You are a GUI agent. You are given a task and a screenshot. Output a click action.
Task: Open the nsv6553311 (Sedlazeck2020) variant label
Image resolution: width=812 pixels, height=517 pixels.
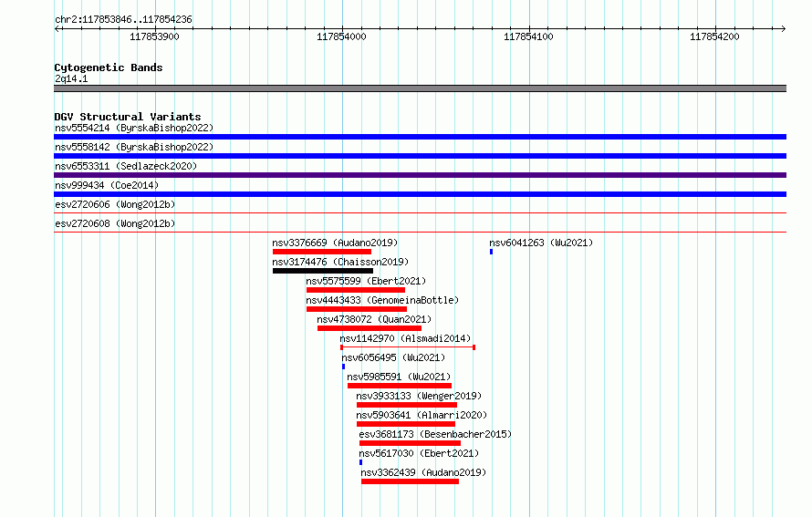[126, 166]
